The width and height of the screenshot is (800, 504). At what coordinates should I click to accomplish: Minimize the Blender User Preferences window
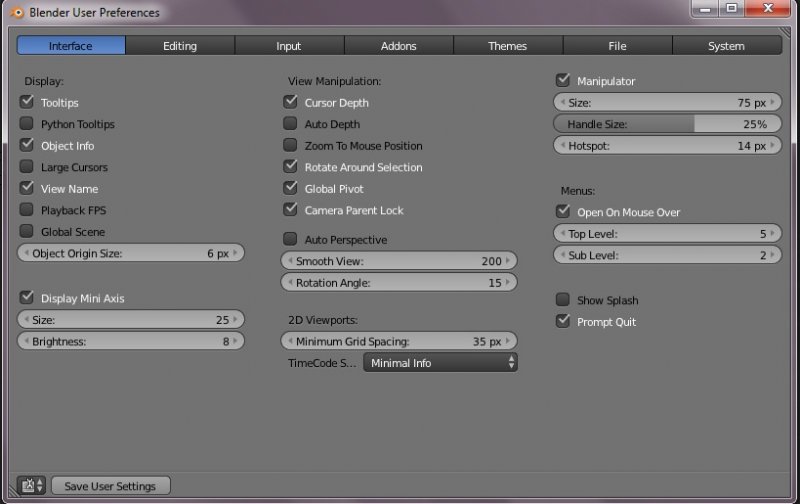point(705,8)
